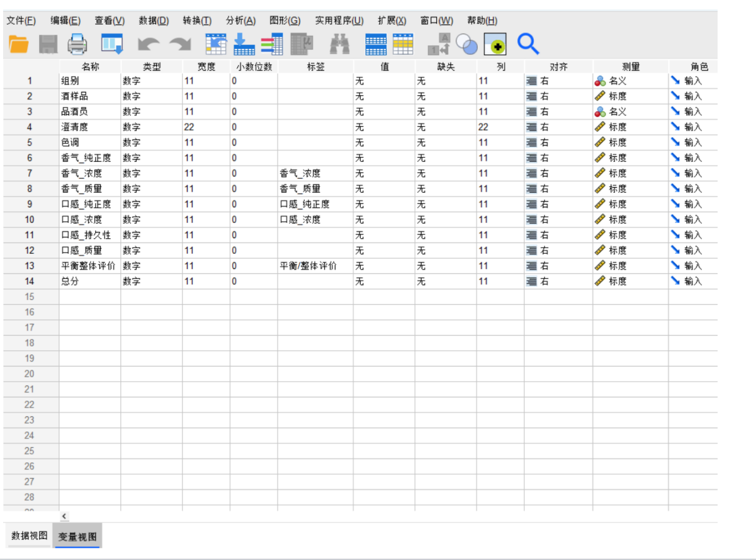Image resolution: width=756 pixels, height=560 pixels.
Task: Select the variable name cell 酒样品
Action: (x=90, y=96)
